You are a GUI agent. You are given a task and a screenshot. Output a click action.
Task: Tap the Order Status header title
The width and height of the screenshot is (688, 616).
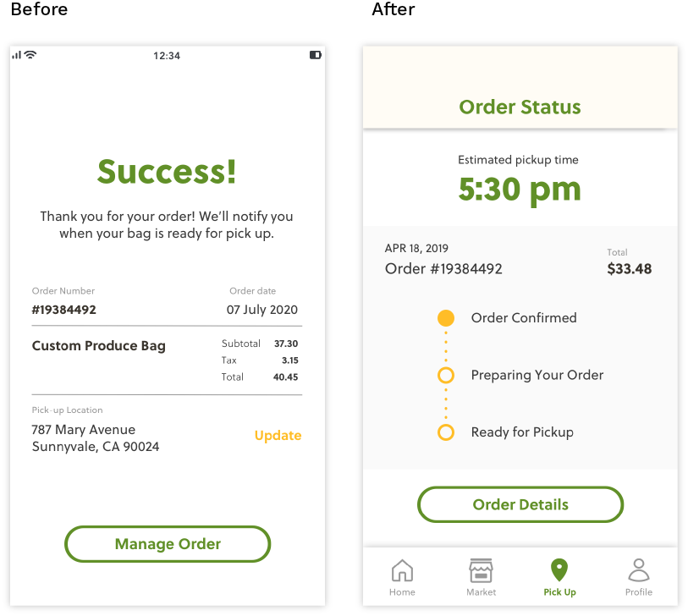520,107
